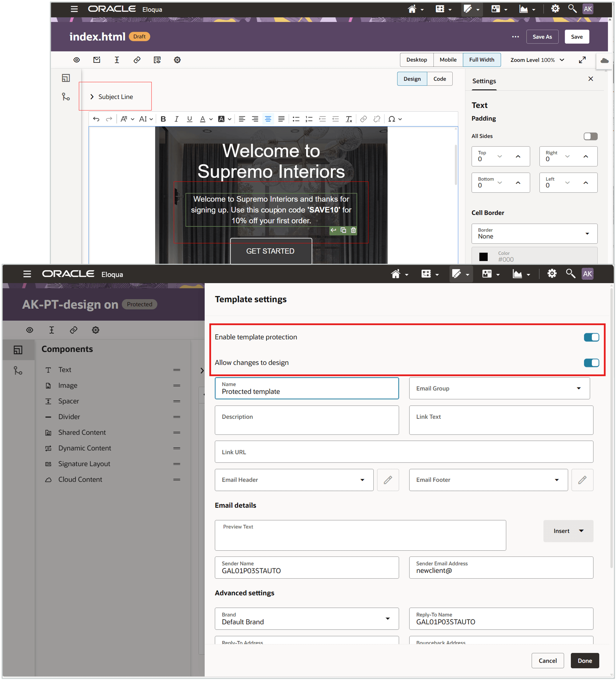
Task: Click the bulleted list icon
Action: (x=296, y=119)
